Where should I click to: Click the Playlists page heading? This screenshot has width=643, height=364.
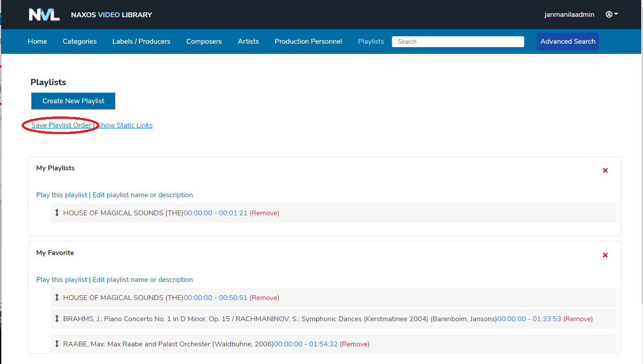(48, 82)
